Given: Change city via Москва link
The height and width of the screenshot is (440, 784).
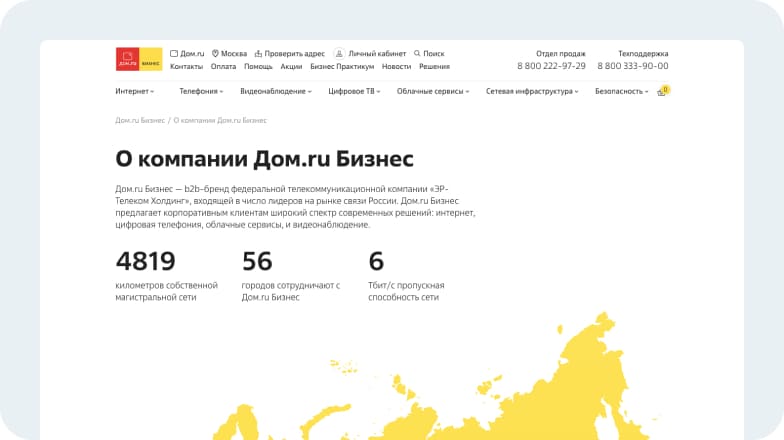Looking at the screenshot, I should [234, 54].
